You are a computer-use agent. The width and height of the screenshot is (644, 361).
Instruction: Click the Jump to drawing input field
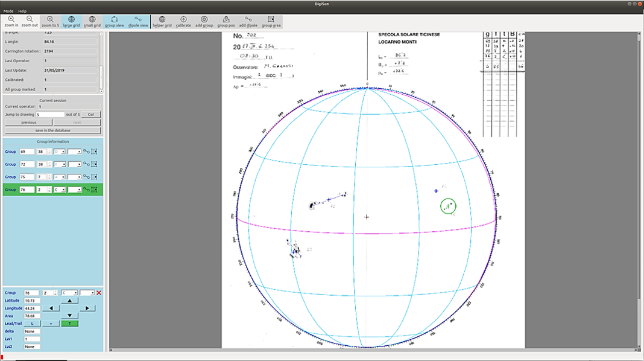(50, 114)
